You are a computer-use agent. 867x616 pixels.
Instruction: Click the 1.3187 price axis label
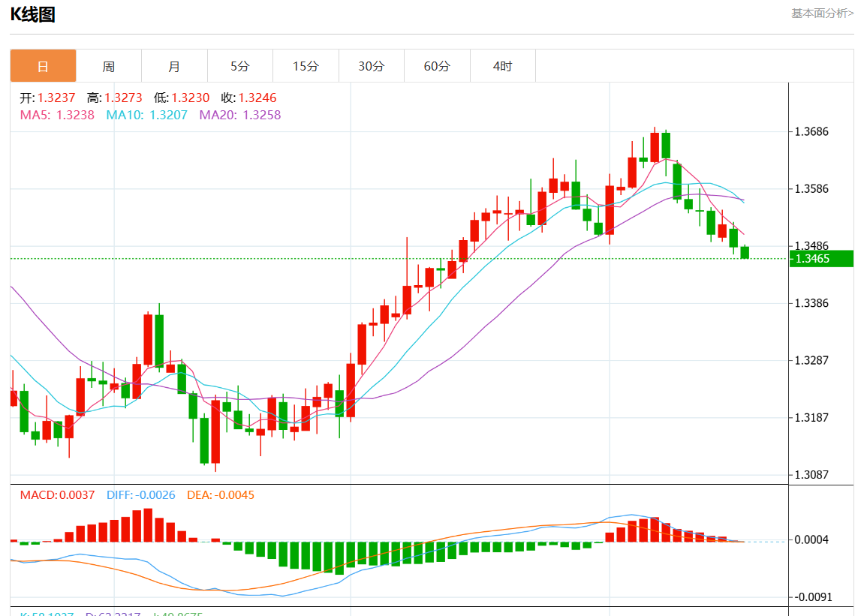[x=811, y=418]
